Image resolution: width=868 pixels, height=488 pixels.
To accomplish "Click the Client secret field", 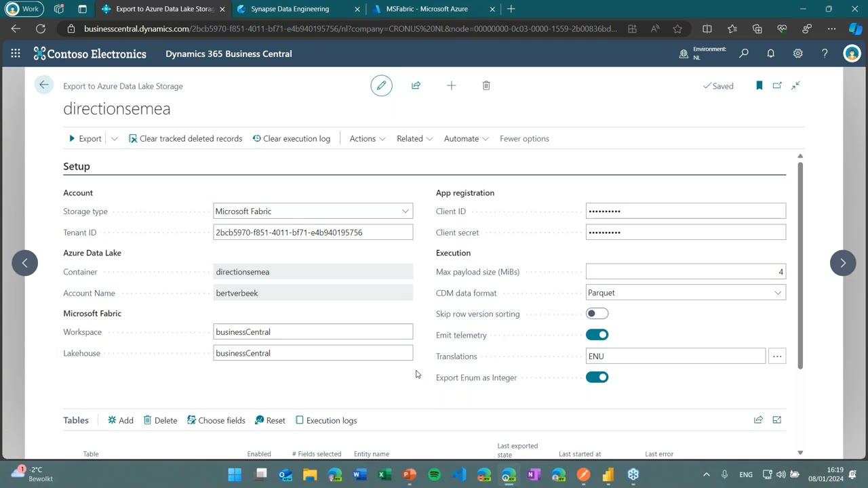I will [686, 232].
